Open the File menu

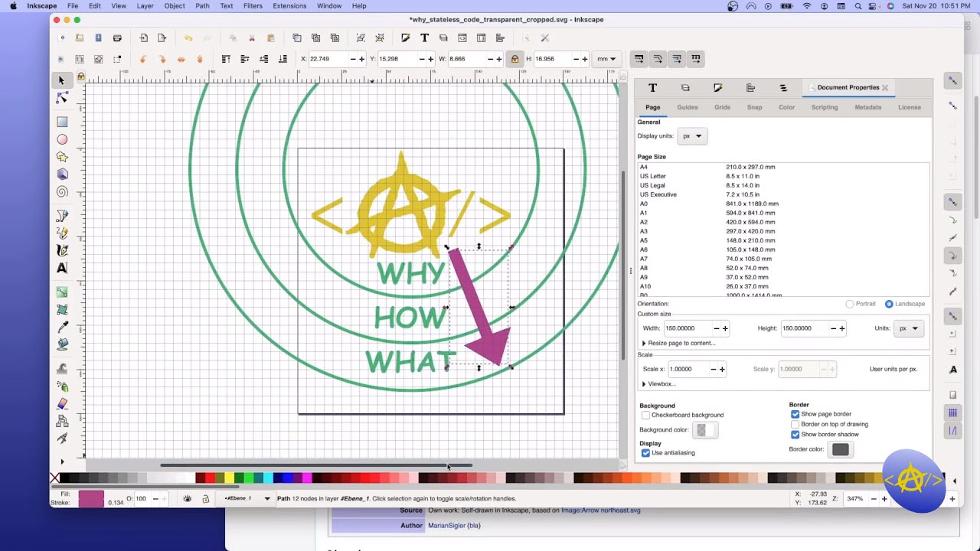click(73, 5)
